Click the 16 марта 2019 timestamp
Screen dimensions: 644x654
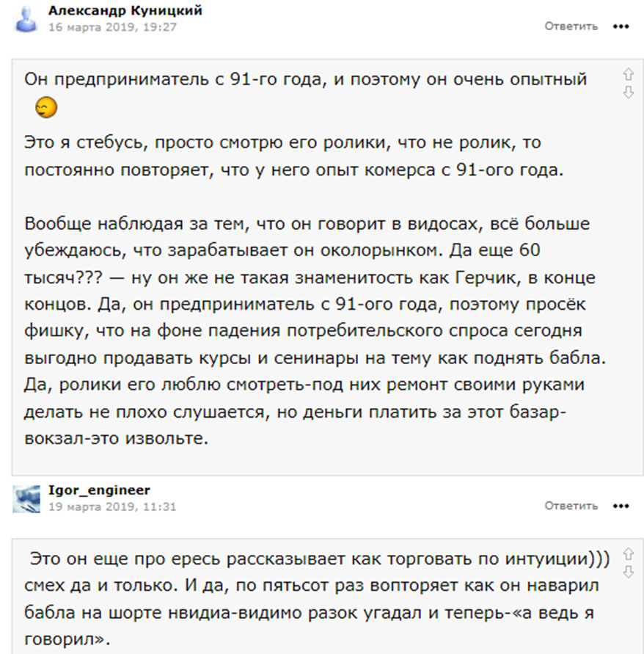coord(112,27)
